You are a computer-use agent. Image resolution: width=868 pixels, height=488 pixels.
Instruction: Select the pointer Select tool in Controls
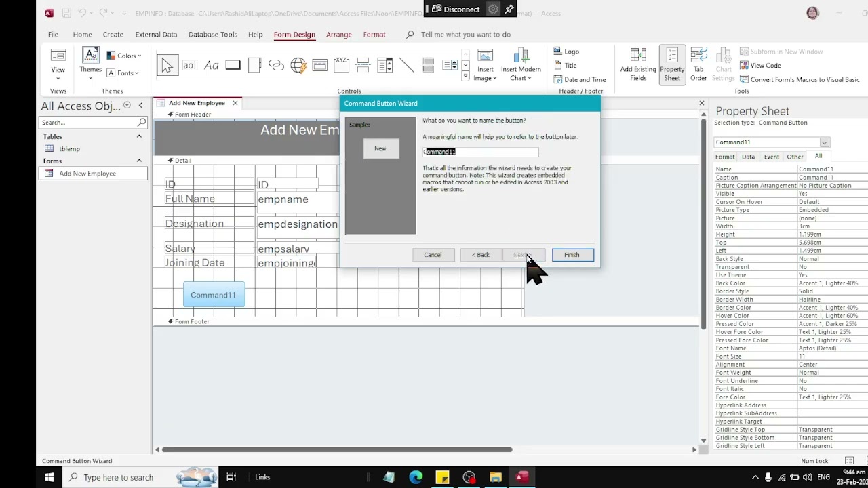pyautogui.click(x=167, y=65)
